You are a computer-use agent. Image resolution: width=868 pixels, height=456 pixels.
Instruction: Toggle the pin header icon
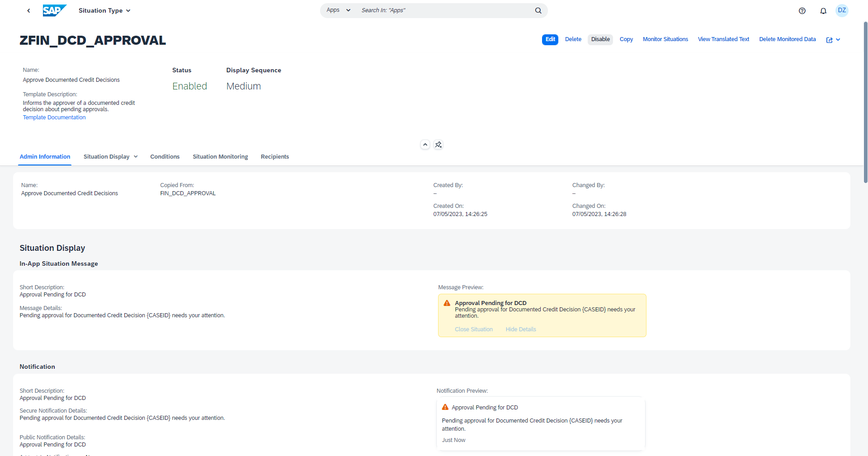click(x=438, y=145)
